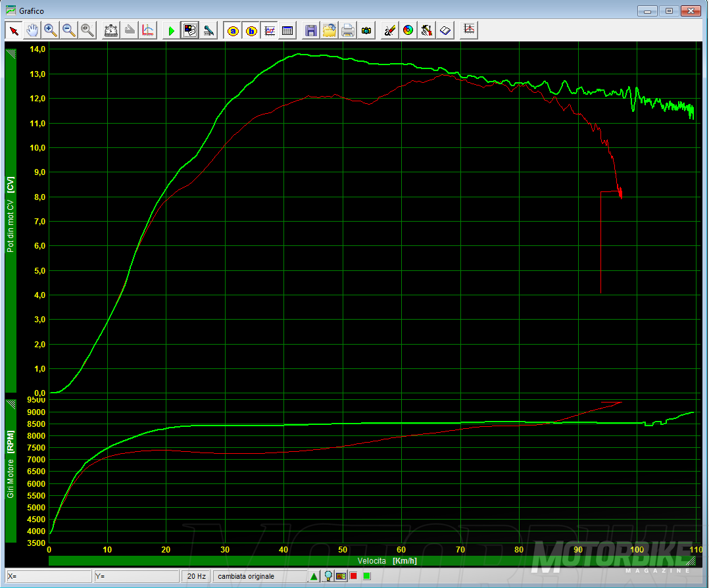Click the zoom in magnifier
This screenshot has width=709, height=588.
coord(51,30)
